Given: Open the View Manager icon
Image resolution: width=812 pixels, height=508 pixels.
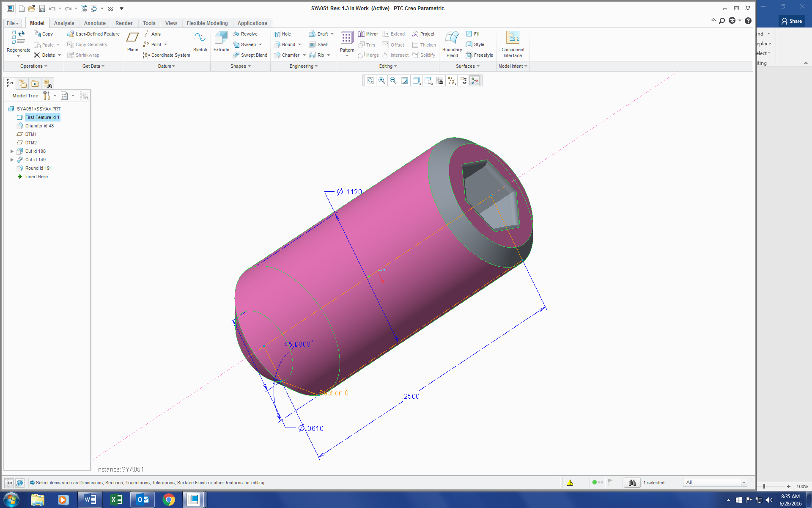Looking at the screenshot, I should 440,80.
